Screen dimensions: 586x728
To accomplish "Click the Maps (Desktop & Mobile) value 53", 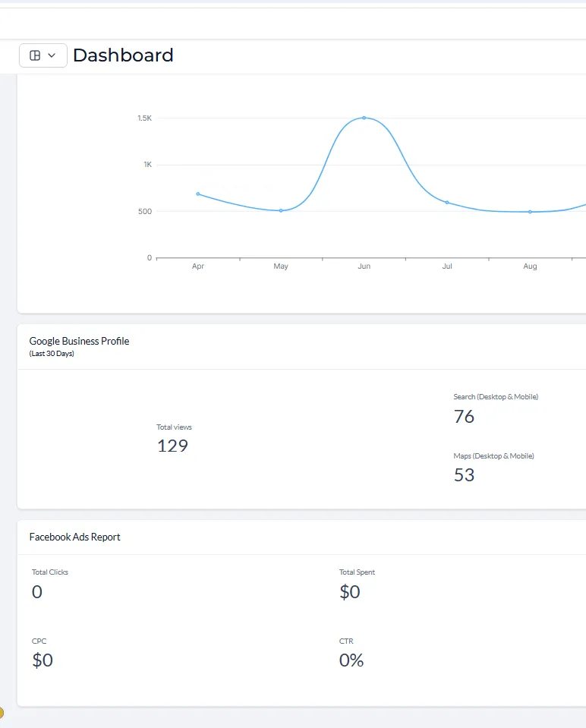I will pyautogui.click(x=464, y=475).
